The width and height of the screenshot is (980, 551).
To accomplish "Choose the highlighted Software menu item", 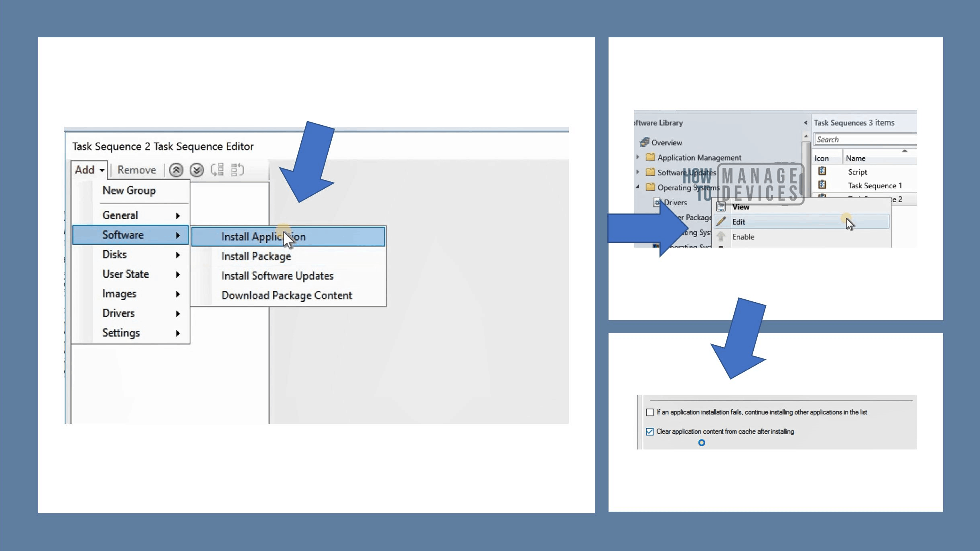I will click(x=130, y=235).
